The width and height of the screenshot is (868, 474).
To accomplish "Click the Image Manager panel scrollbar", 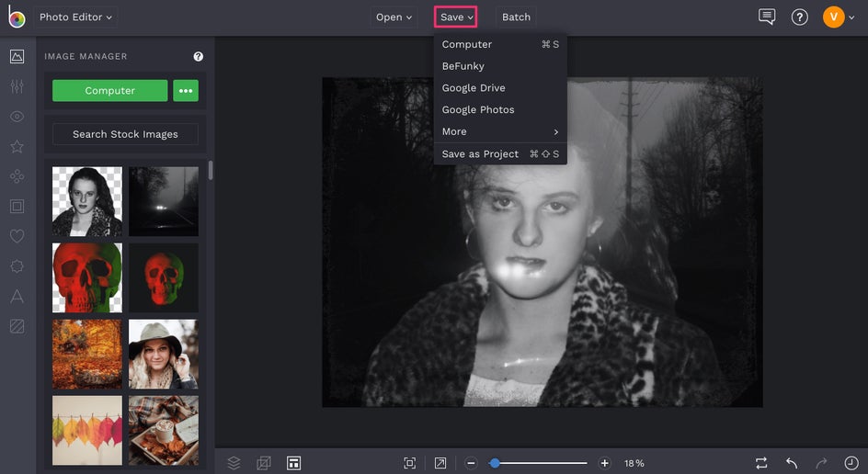I will point(211,170).
